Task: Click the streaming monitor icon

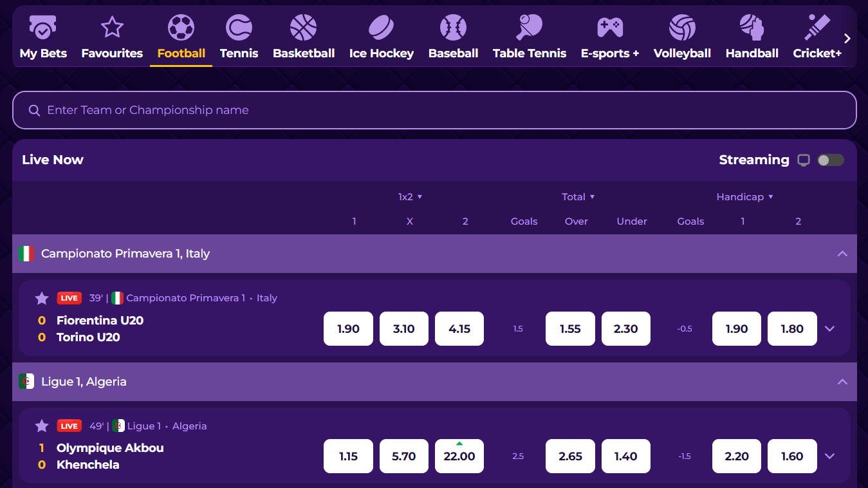Action: (x=804, y=160)
